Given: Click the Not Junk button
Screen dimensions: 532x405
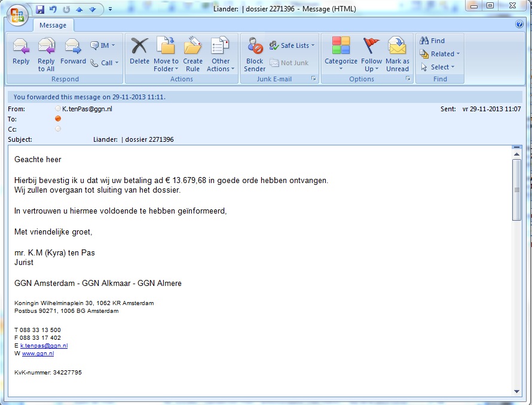Looking at the screenshot, I should click(x=289, y=63).
